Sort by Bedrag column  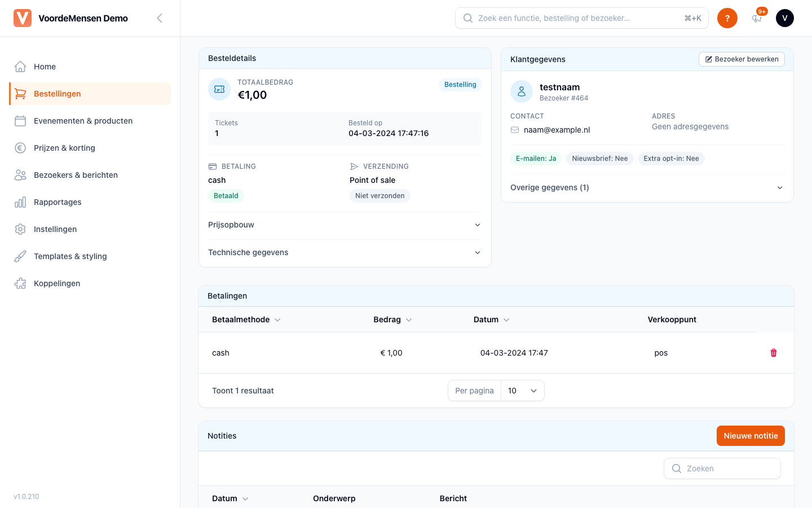(392, 319)
